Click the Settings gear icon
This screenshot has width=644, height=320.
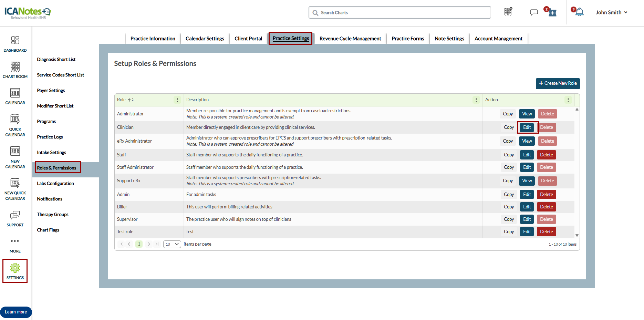15,268
